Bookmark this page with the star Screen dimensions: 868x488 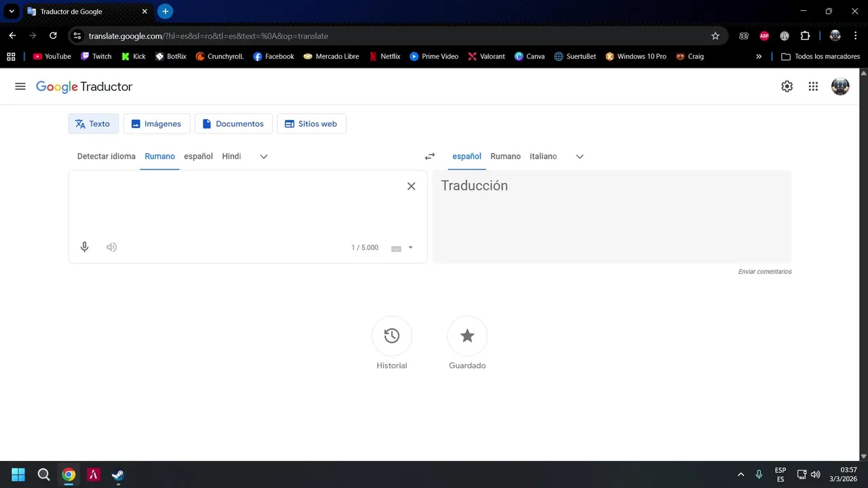click(x=715, y=36)
